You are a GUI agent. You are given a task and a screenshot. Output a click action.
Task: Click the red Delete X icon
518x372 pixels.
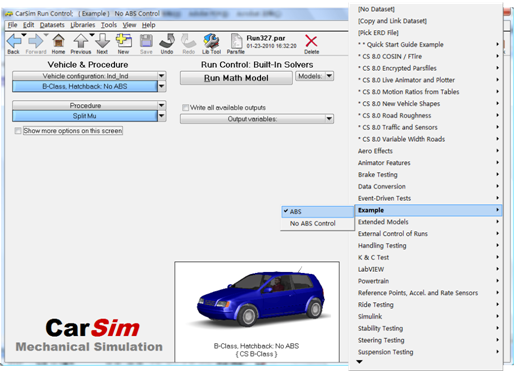(x=311, y=41)
